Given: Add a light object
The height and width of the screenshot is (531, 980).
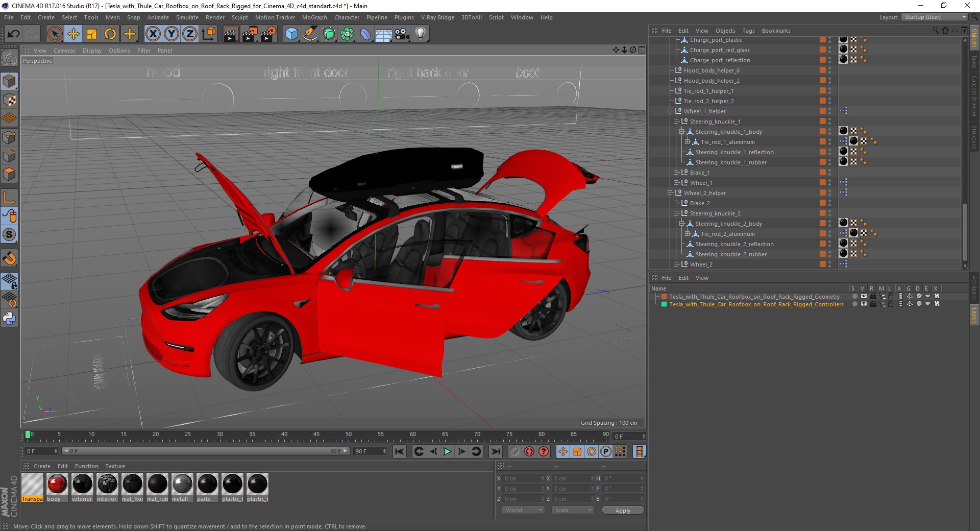Looking at the screenshot, I should 420,34.
